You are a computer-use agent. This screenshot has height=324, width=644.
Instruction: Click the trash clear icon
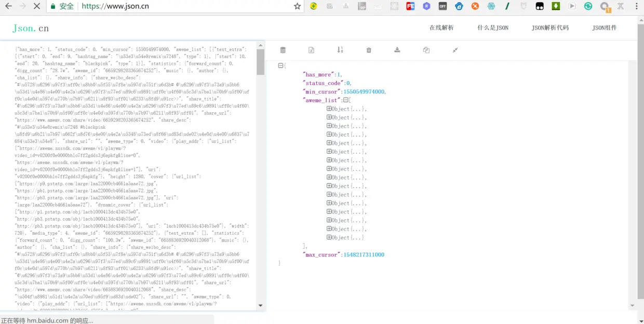(369, 50)
